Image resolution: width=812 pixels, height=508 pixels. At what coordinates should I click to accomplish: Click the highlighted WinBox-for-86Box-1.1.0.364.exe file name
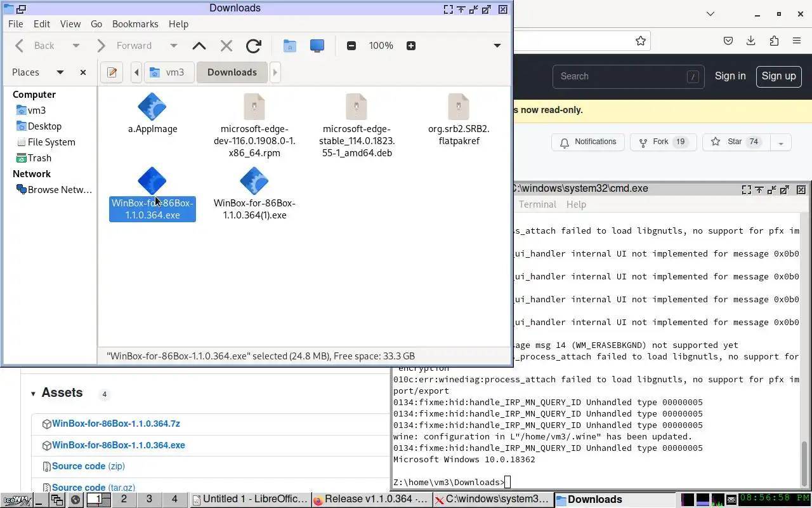point(152,209)
